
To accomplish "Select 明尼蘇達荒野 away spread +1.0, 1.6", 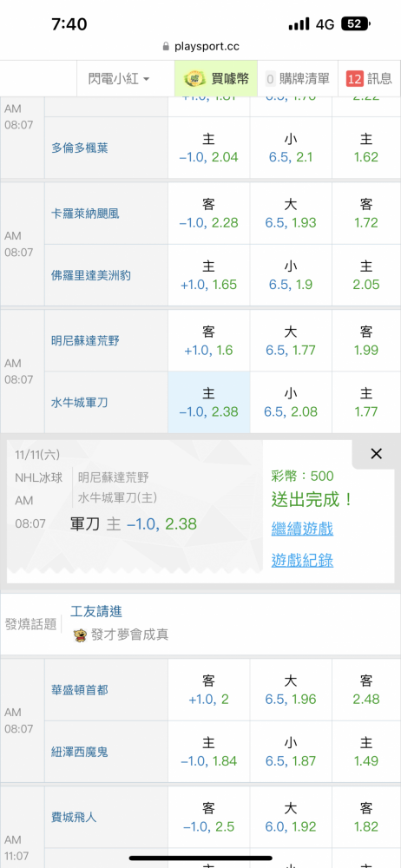I will click(x=209, y=341).
